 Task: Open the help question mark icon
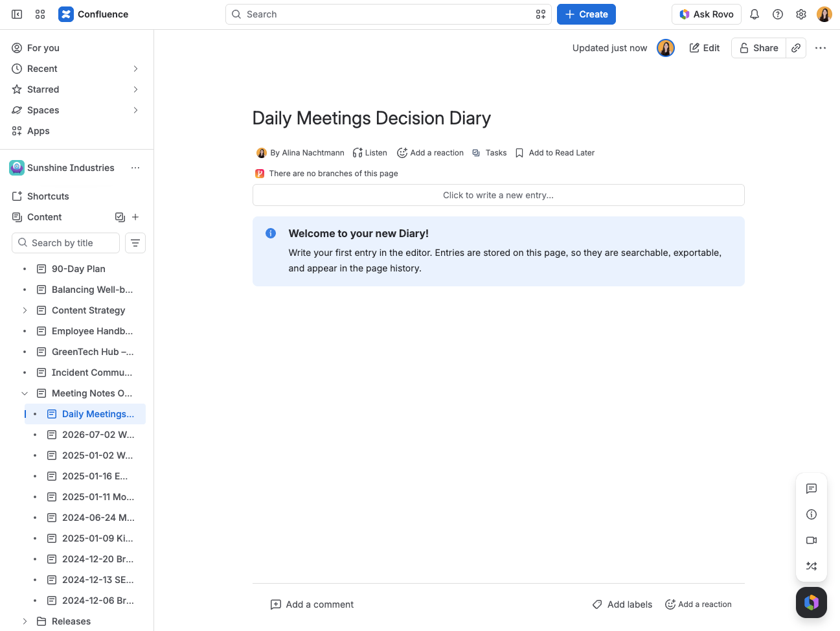click(x=778, y=14)
